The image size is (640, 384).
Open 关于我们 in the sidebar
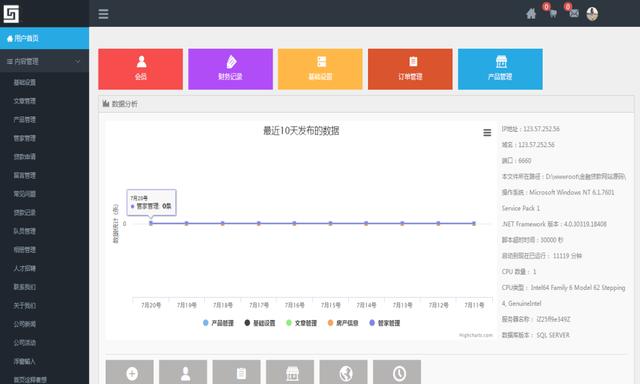[x=25, y=306]
